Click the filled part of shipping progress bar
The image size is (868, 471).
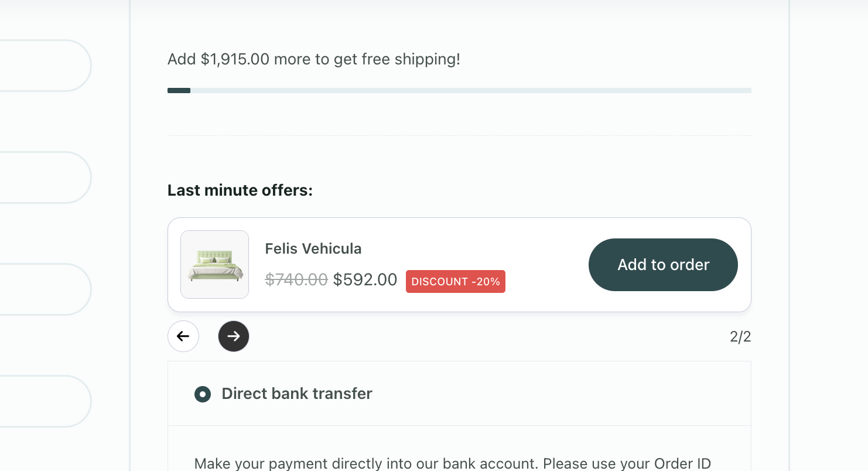pos(179,91)
